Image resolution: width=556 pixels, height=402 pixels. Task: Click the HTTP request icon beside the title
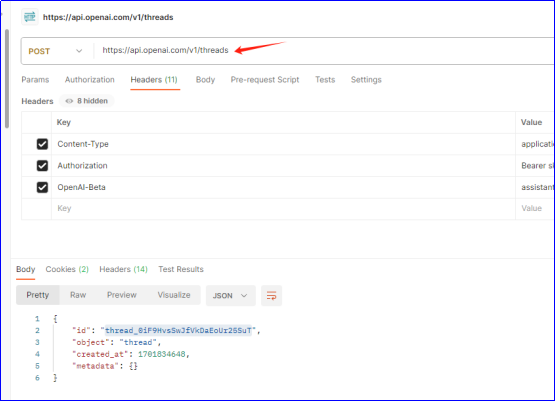[x=30, y=17]
